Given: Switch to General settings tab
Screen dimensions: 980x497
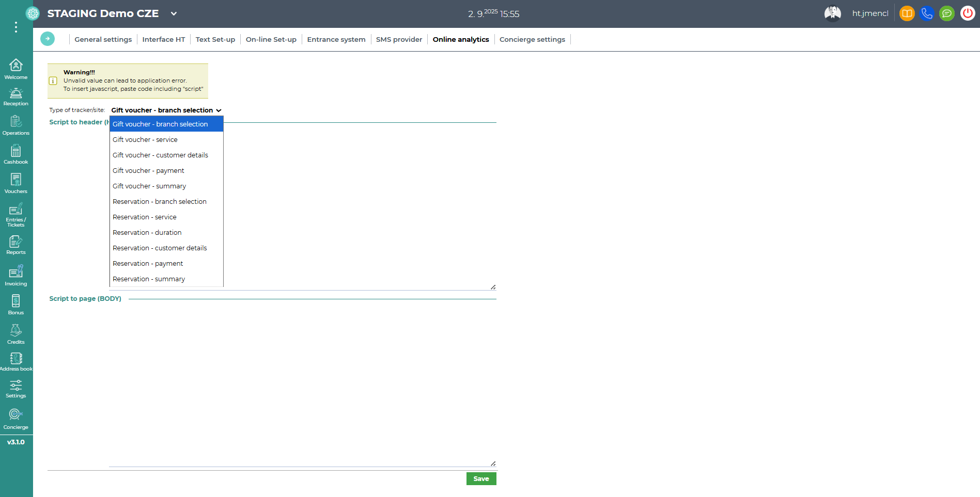Looking at the screenshot, I should 103,39.
